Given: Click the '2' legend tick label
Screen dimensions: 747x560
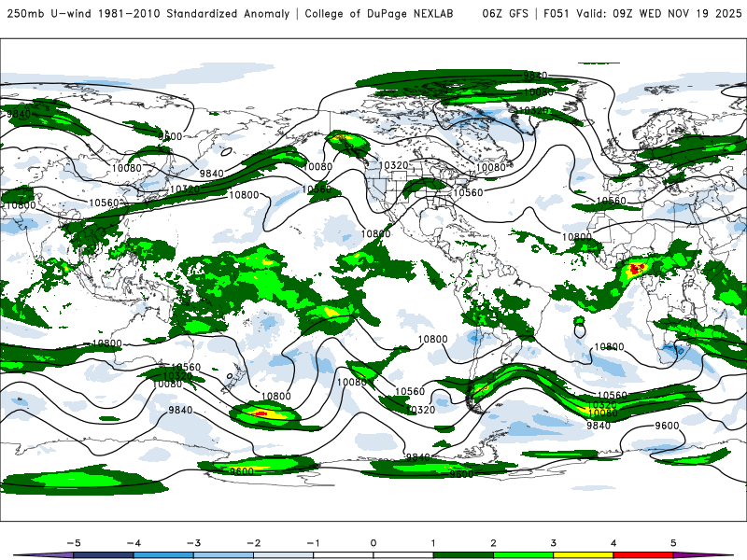Looking at the screenshot, I should pyautogui.click(x=493, y=543).
